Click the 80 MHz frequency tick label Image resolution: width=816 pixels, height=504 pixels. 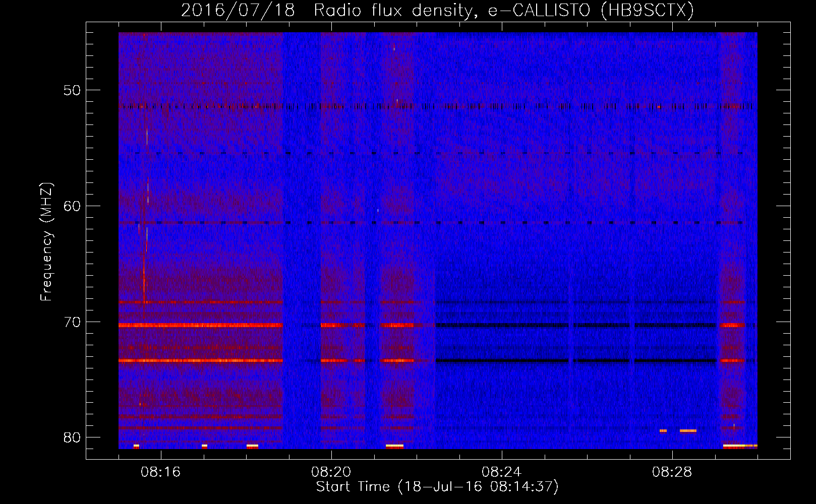(72, 437)
